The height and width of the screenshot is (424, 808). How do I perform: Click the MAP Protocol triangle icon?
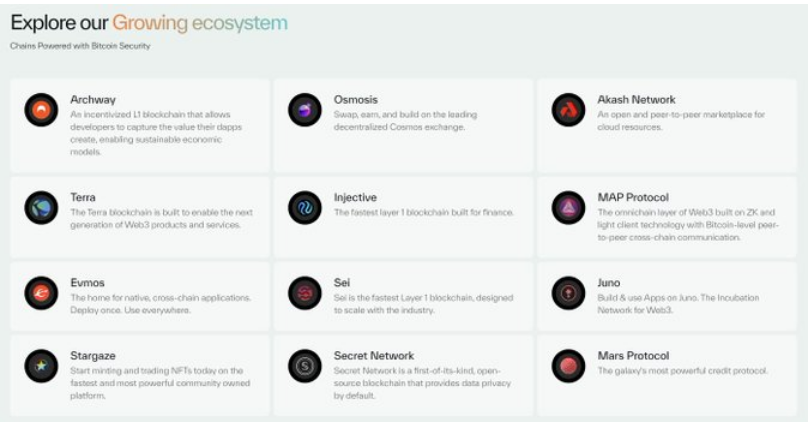coord(568,208)
